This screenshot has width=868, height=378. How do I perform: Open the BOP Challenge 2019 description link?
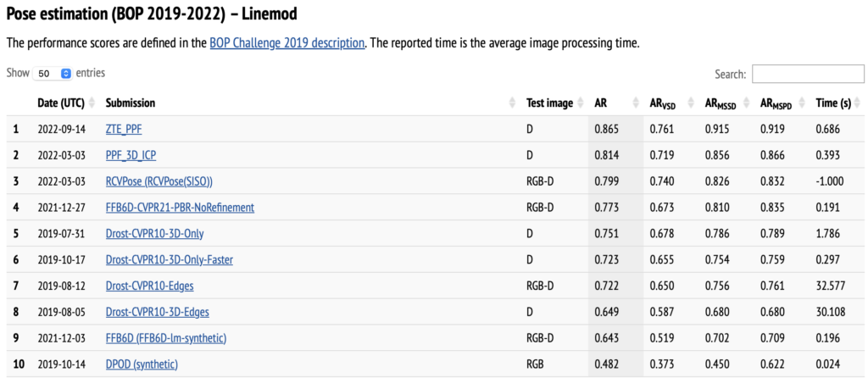(x=287, y=42)
